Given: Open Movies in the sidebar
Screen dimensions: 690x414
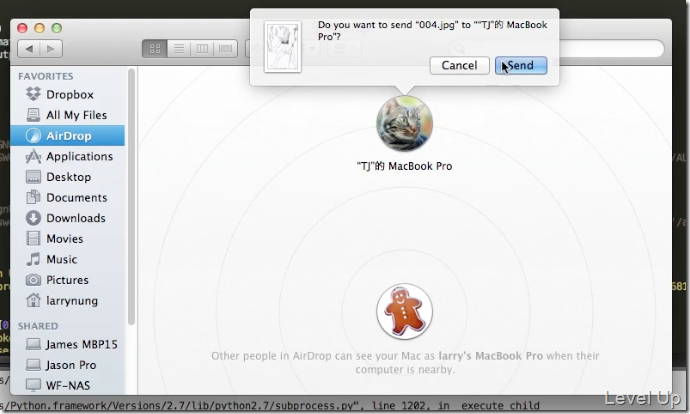Looking at the screenshot, I should pos(67,238).
